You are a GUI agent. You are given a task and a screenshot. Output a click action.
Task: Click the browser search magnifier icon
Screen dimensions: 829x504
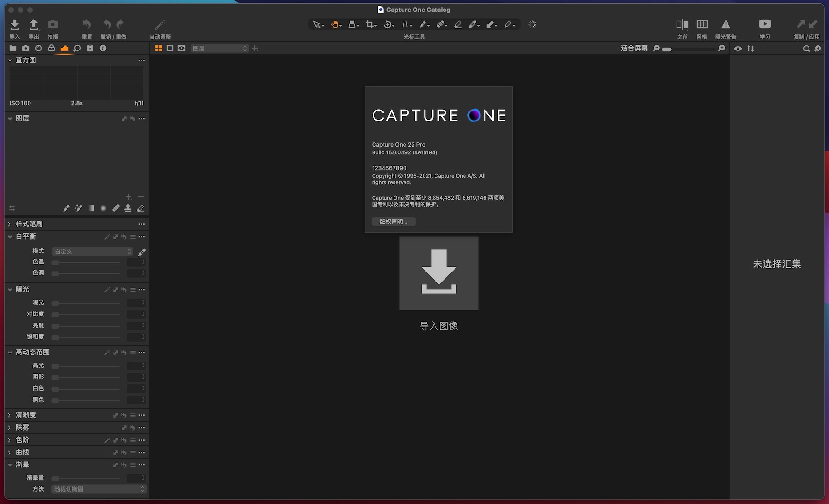807,49
